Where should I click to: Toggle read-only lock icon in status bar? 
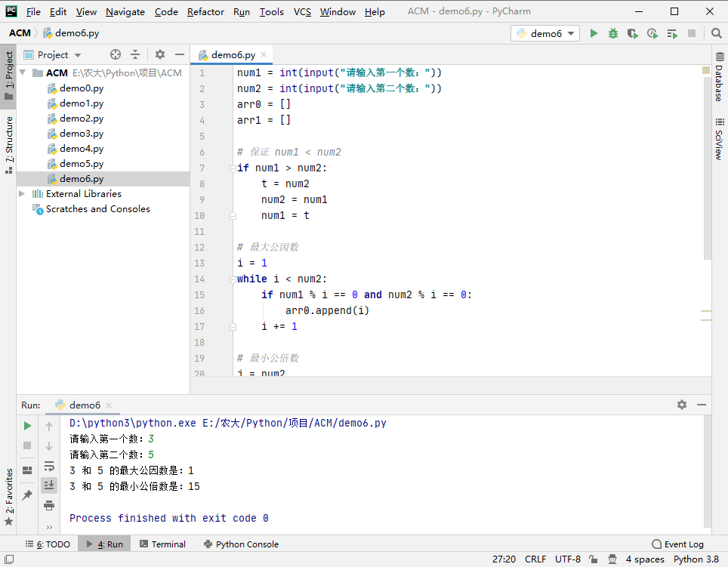coord(595,559)
